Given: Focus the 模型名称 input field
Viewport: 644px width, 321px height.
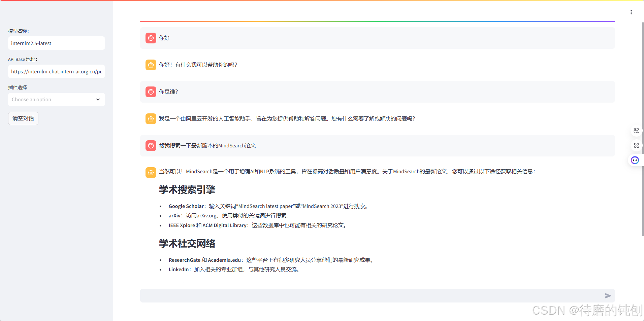Looking at the screenshot, I should tap(57, 43).
